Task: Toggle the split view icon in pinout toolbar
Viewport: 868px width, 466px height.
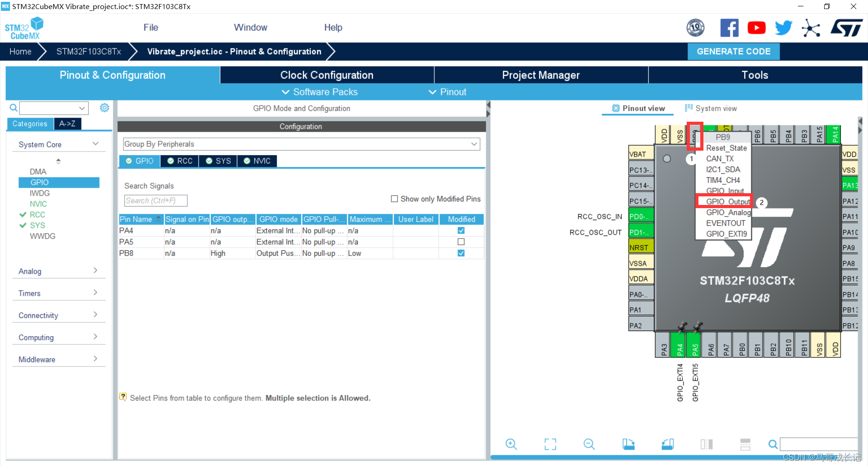Action: tap(707, 444)
